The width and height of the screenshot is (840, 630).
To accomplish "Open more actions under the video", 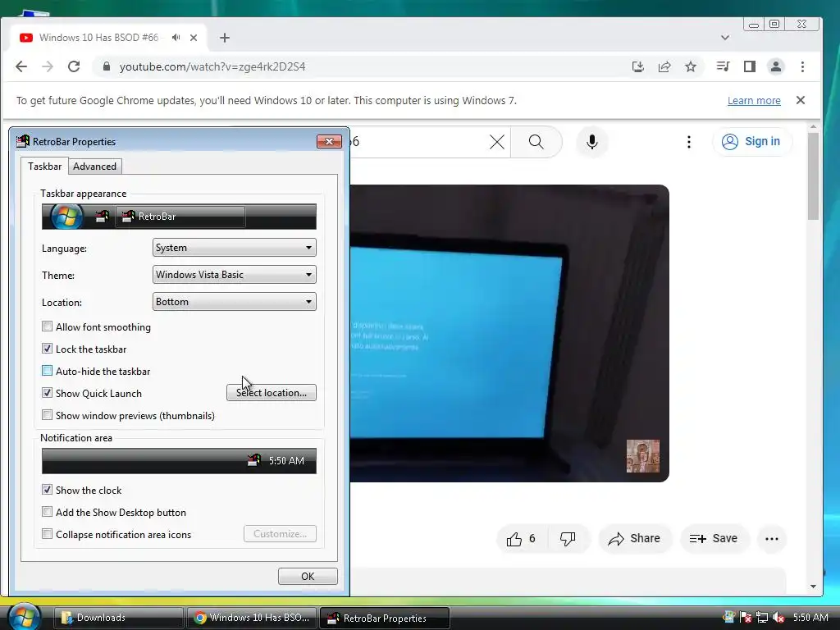I will click(x=772, y=538).
